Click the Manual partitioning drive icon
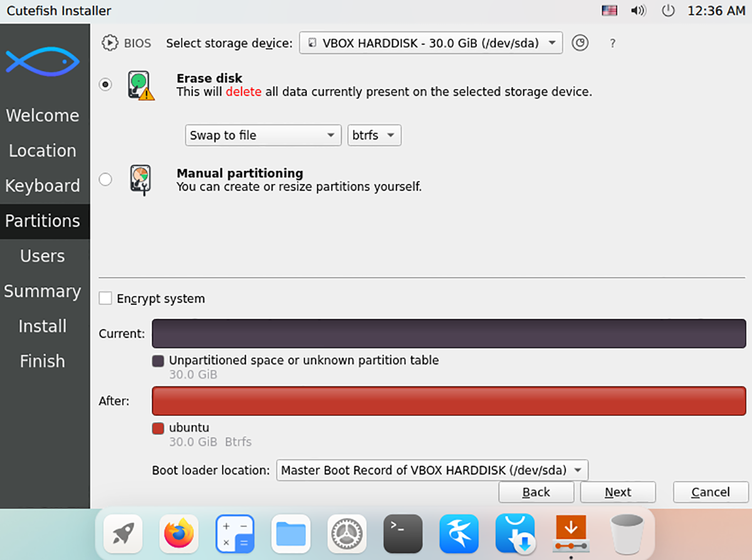Viewport: 752px width, 560px height. (x=140, y=180)
